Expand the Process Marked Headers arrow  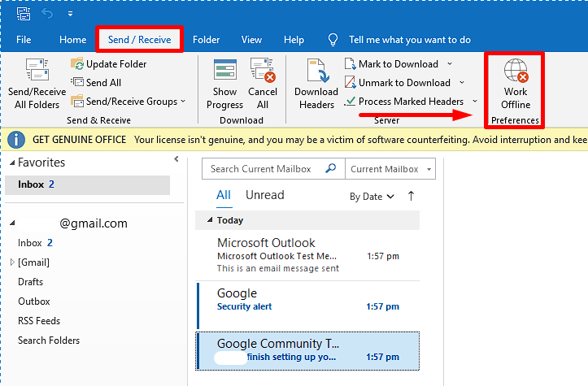[475, 102]
